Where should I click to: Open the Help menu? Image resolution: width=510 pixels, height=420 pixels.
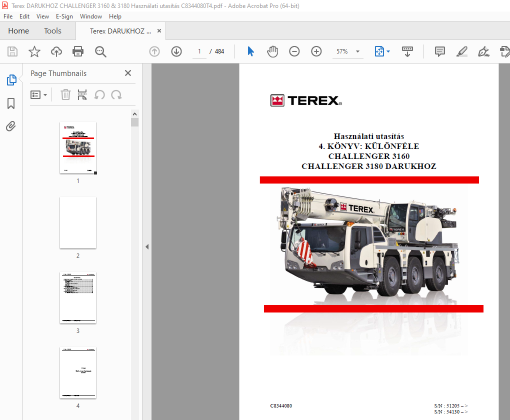pyautogui.click(x=115, y=16)
